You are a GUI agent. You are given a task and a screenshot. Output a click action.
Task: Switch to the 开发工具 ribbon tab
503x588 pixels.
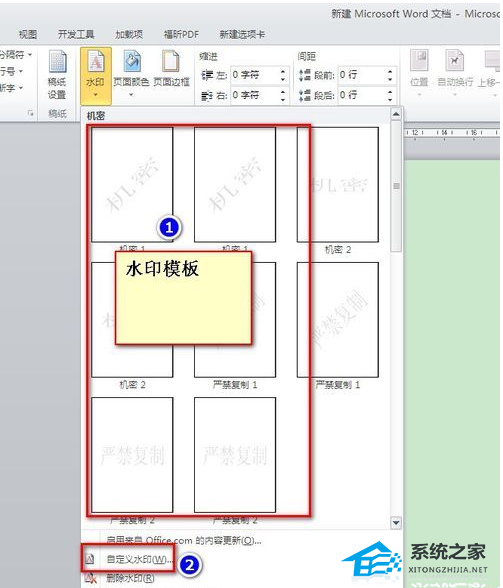tap(76, 34)
